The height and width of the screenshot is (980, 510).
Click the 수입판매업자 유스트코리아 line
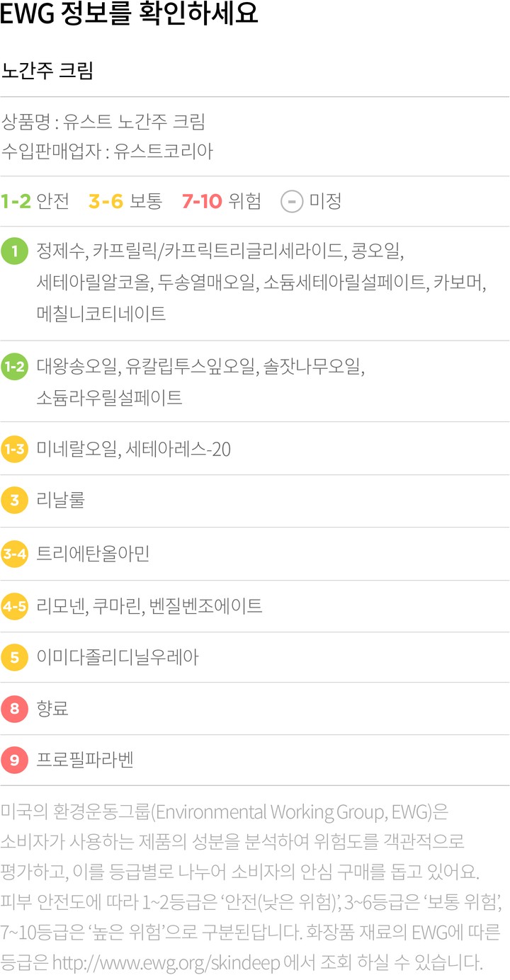pyautogui.click(x=107, y=151)
